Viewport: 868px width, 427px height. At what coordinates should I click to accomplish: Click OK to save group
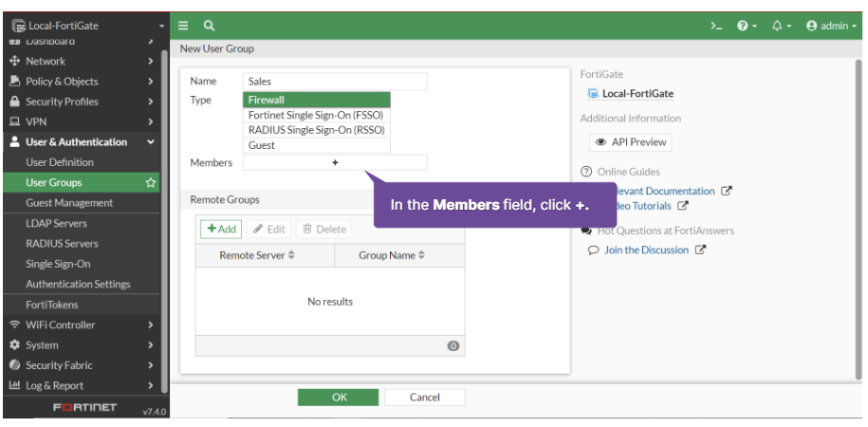(339, 397)
